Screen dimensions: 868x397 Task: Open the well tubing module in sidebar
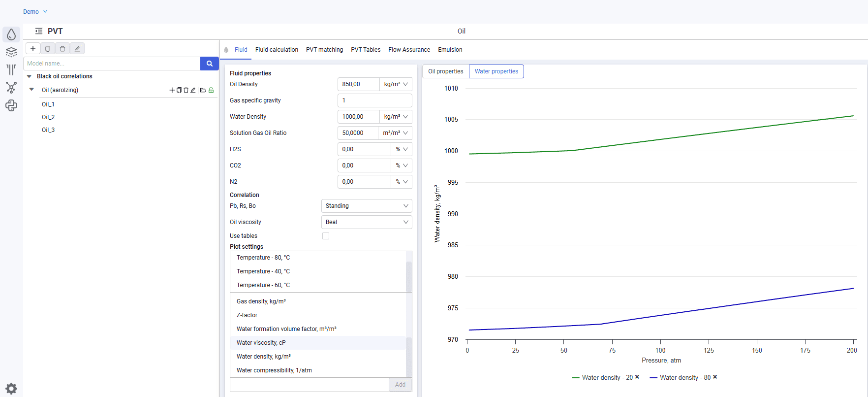tap(11, 70)
